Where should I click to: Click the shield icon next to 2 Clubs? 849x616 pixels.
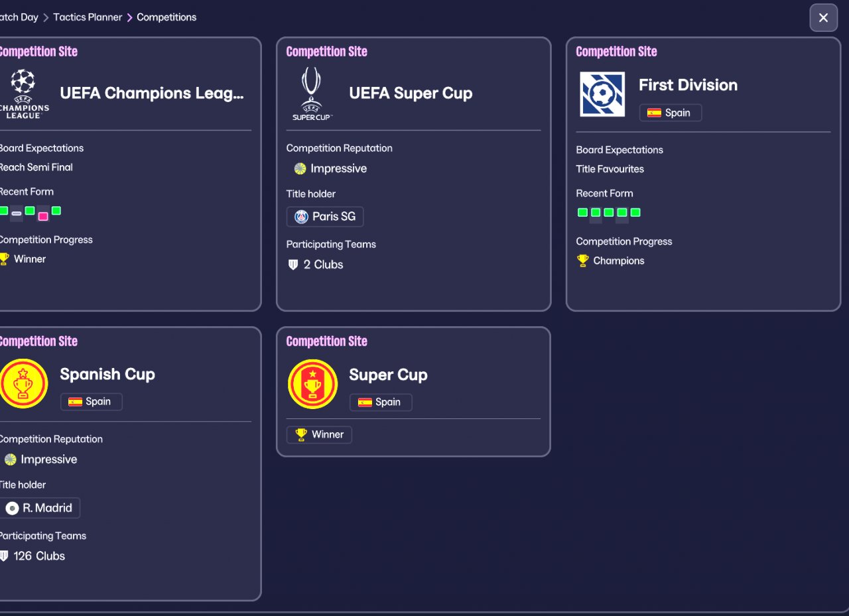pyautogui.click(x=294, y=265)
